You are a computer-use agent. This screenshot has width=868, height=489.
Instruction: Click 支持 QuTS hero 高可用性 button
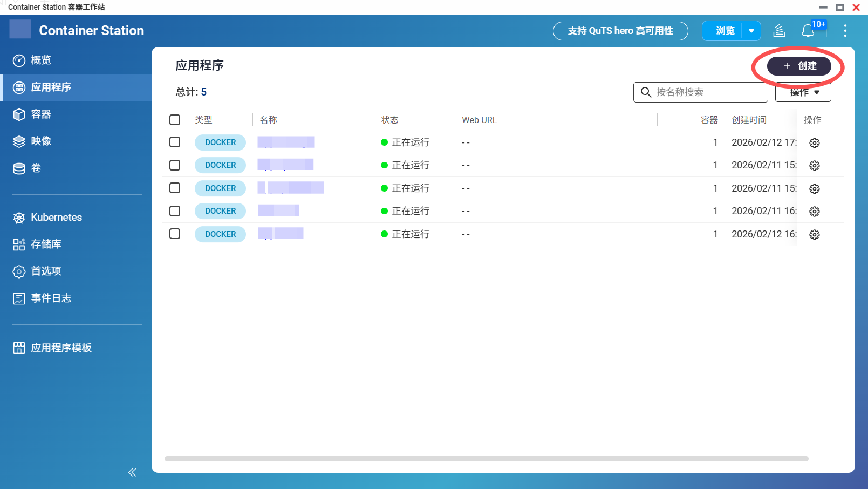click(x=620, y=31)
